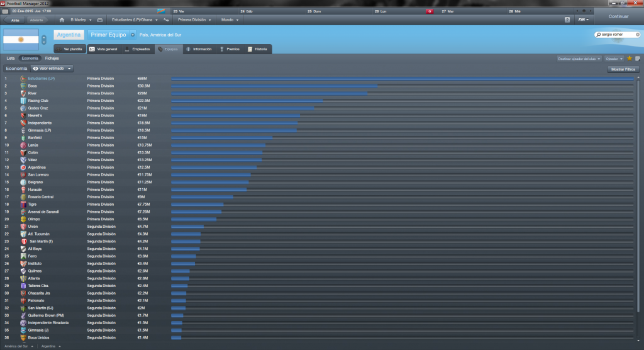Click the gold star favorites icon

tap(629, 59)
